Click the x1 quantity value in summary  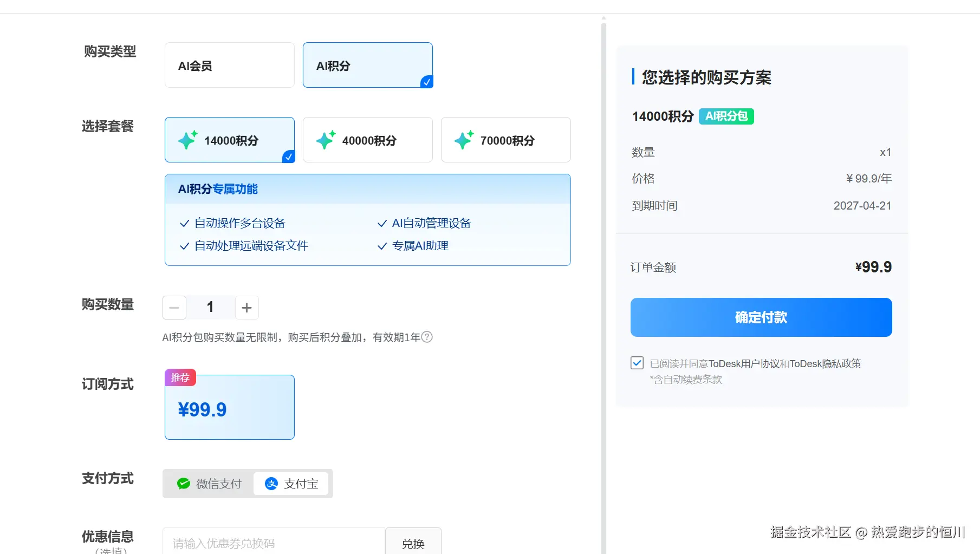pos(886,153)
